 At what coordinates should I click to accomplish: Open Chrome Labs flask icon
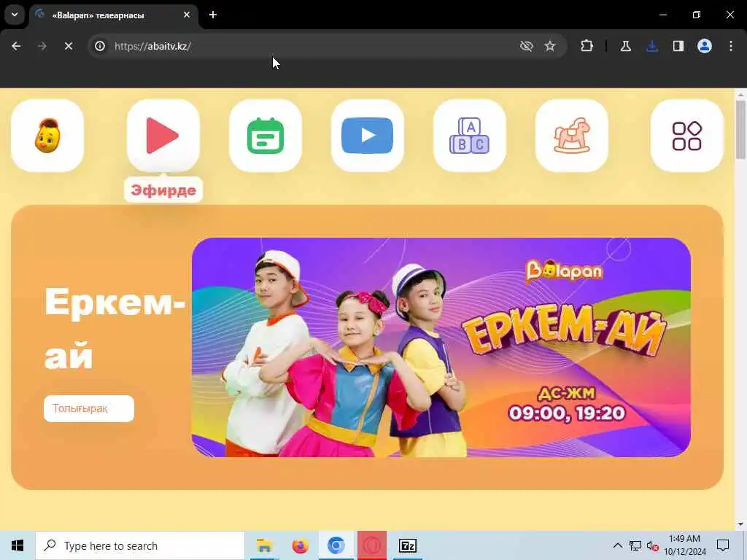point(625,46)
